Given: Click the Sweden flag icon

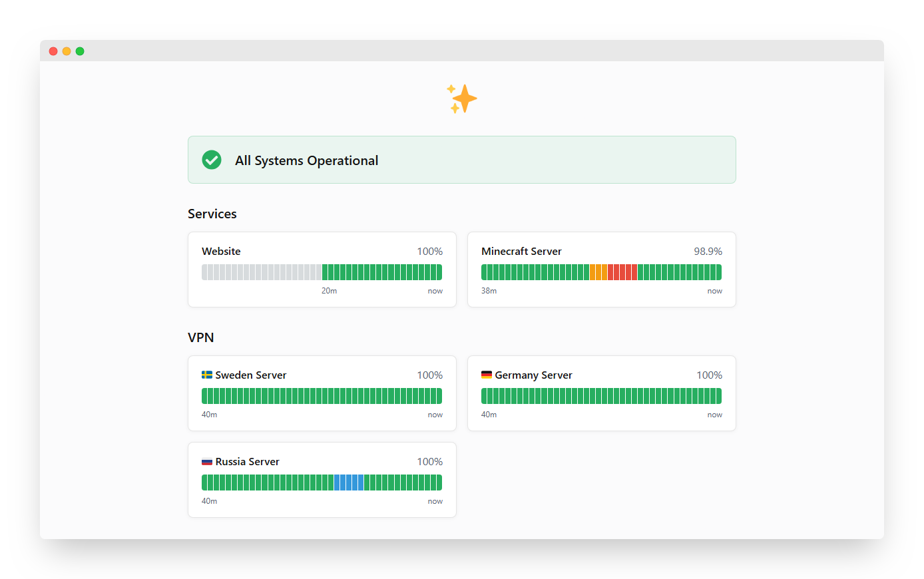Looking at the screenshot, I should 207,375.
